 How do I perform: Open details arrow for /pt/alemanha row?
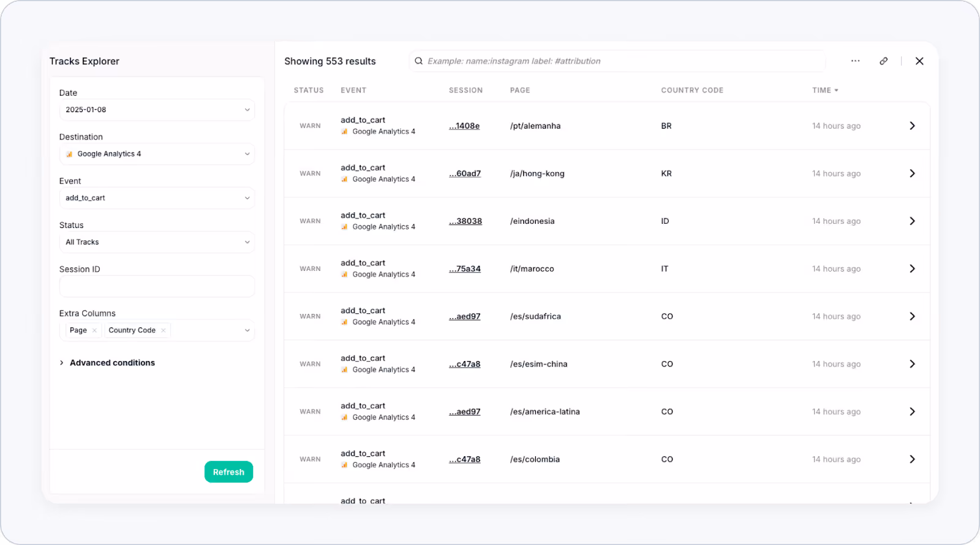coord(912,126)
